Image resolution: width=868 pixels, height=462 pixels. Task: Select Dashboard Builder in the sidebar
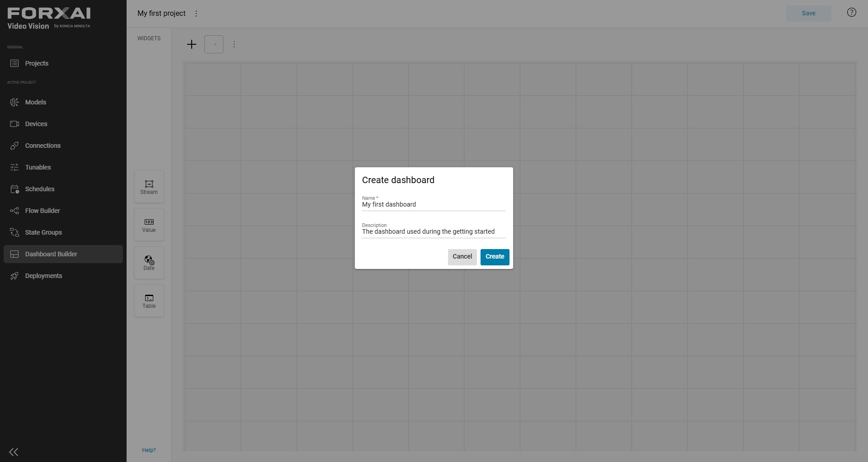pyautogui.click(x=63, y=254)
